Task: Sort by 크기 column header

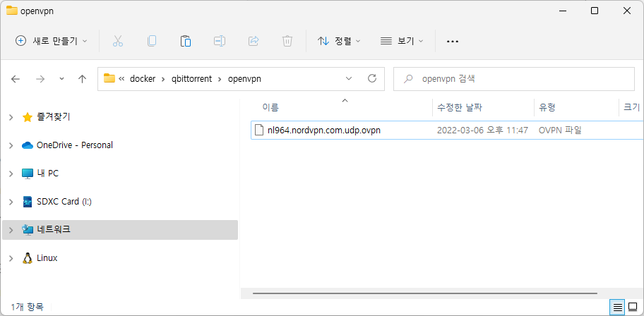Action: coord(631,107)
